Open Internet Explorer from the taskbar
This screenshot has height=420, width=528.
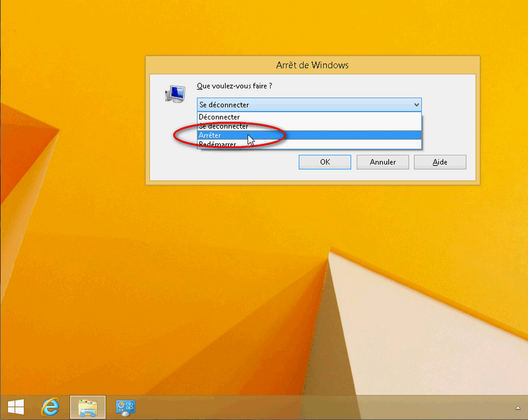(x=51, y=407)
